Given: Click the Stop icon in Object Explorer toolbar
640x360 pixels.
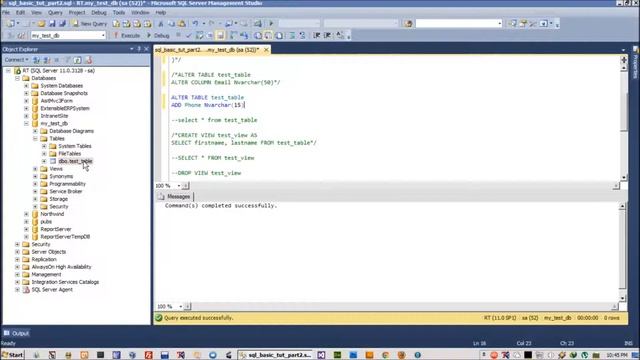Looking at the screenshot, I should (x=57, y=60).
